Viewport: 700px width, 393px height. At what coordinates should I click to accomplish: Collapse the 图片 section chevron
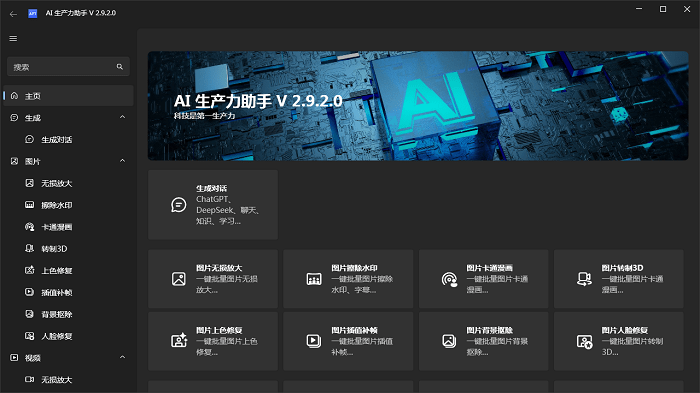[122, 161]
